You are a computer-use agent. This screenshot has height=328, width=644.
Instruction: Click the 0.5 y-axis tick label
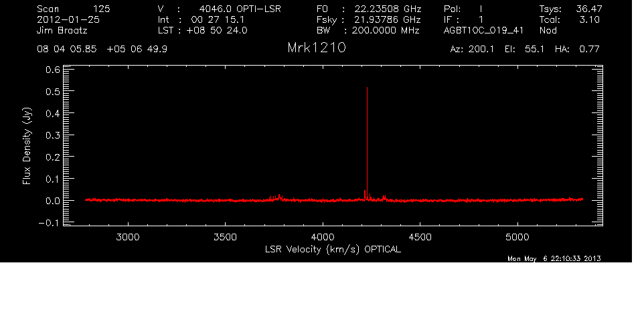[x=53, y=91]
